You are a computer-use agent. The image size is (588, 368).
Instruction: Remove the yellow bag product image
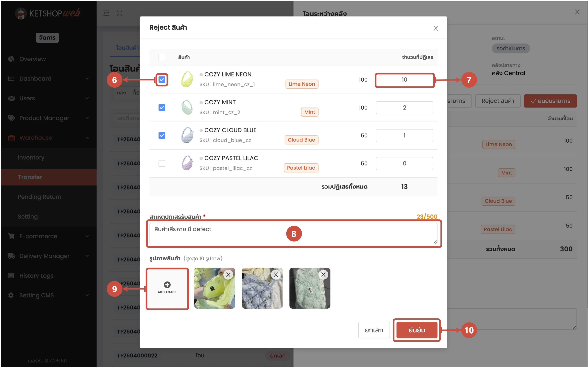[x=228, y=275]
